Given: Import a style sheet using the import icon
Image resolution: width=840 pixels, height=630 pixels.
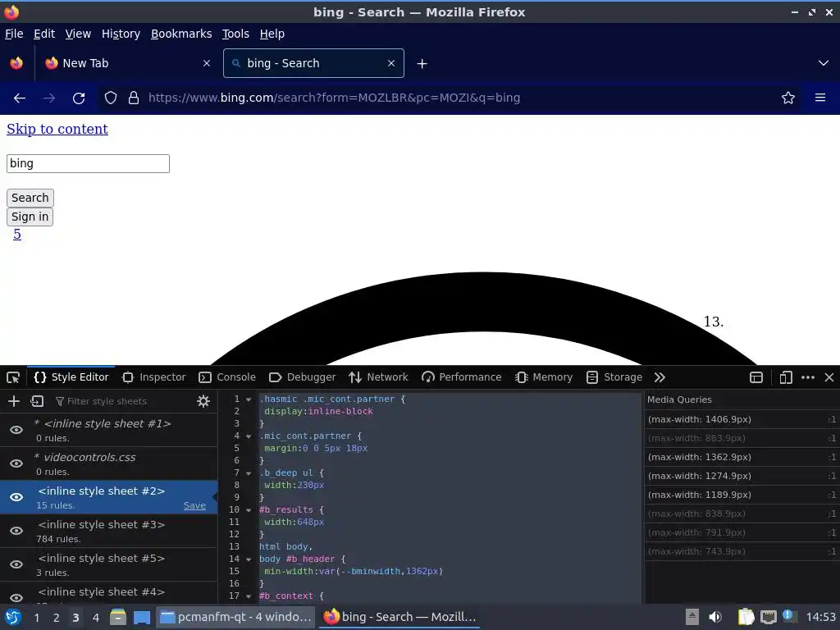Looking at the screenshot, I should coord(37,401).
